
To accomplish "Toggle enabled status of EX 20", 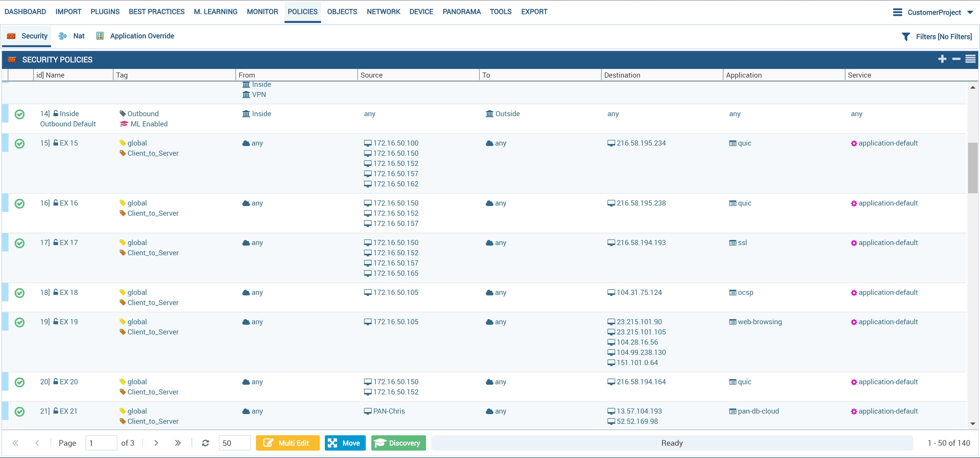I will click(19, 382).
